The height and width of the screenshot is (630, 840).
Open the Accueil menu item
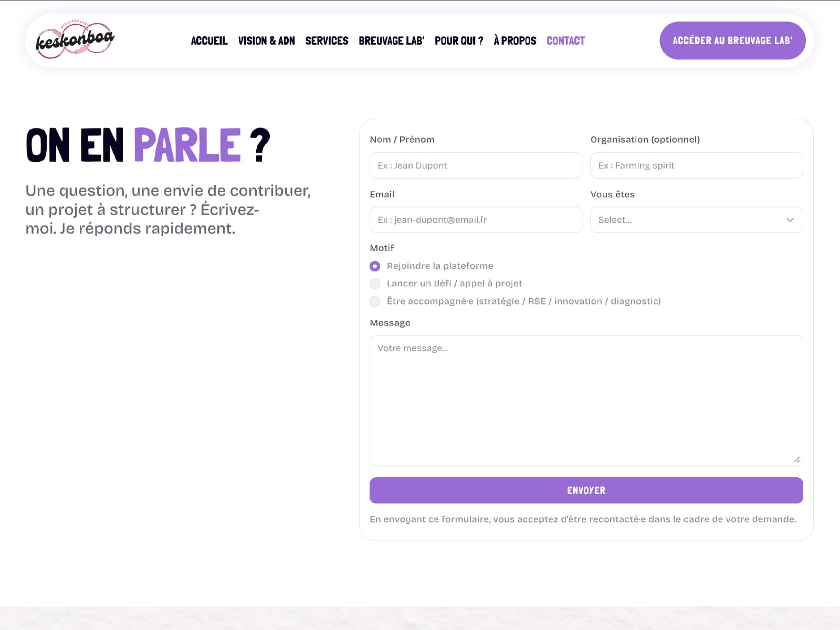tap(209, 41)
